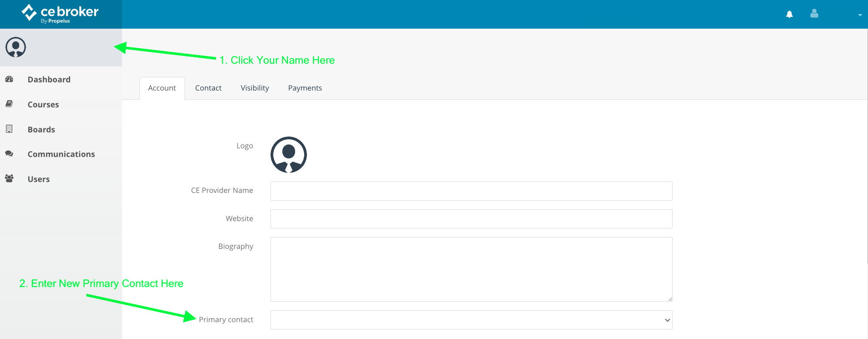Click inside the Biography text area

(x=471, y=269)
